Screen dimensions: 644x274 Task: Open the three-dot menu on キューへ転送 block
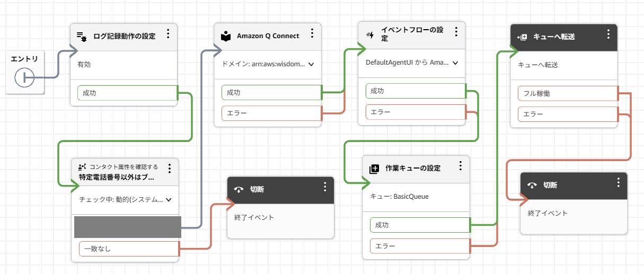click(608, 34)
